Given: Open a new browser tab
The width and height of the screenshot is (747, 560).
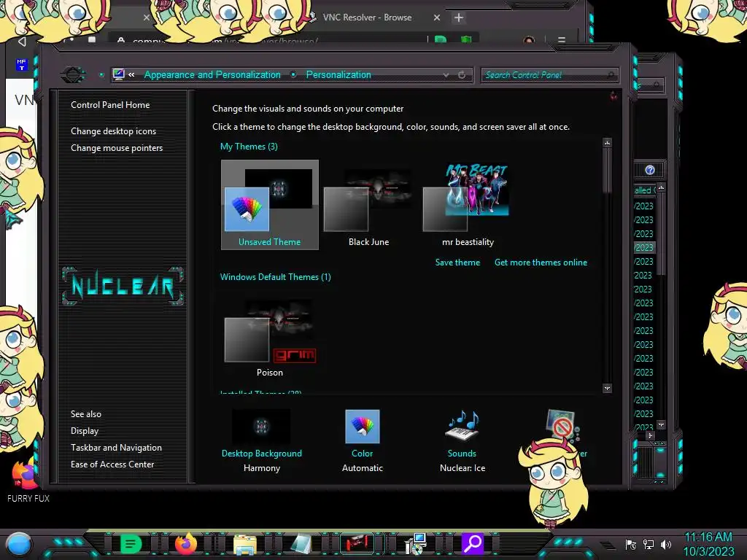Looking at the screenshot, I should point(458,17).
